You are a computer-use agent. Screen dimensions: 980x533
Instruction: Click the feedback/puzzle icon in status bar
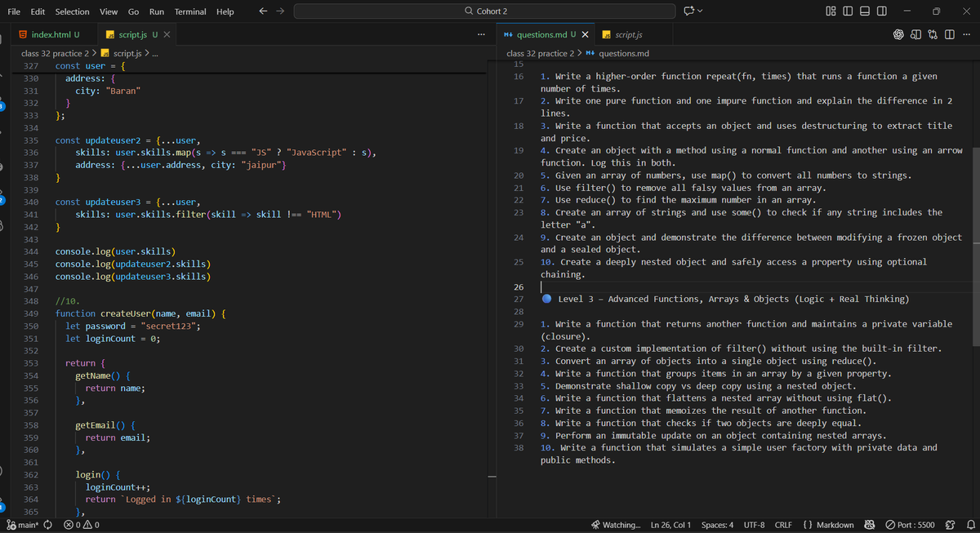(x=951, y=525)
